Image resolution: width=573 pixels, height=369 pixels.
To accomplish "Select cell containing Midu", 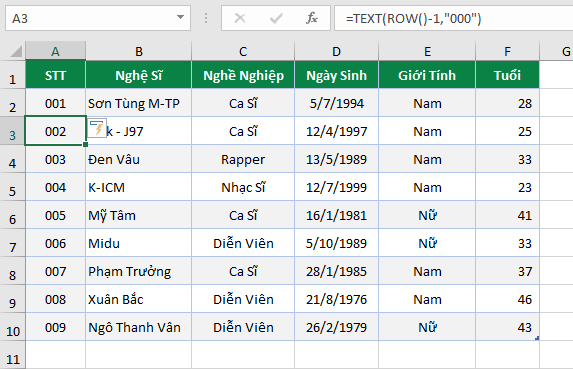I will (x=138, y=243).
